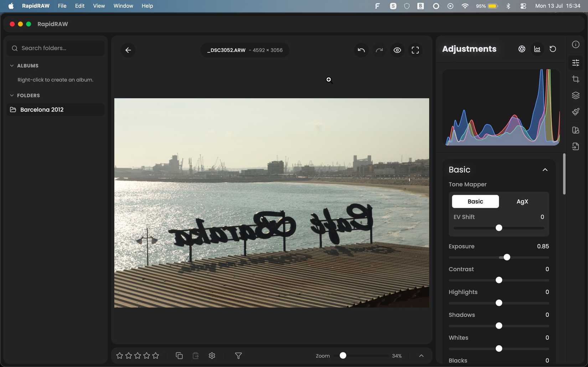Viewport: 588px width, 367px height.
Task: Open the Edit menu
Action: (80, 6)
